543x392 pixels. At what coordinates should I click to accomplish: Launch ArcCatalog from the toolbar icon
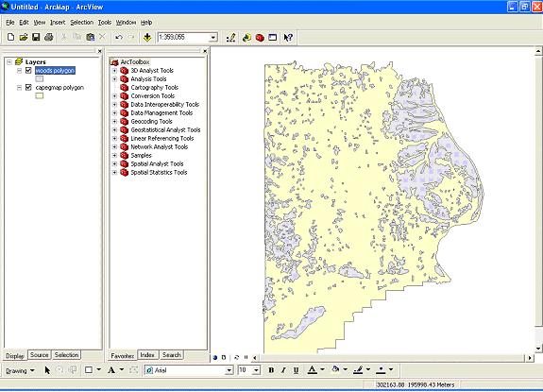click(x=246, y=37)
